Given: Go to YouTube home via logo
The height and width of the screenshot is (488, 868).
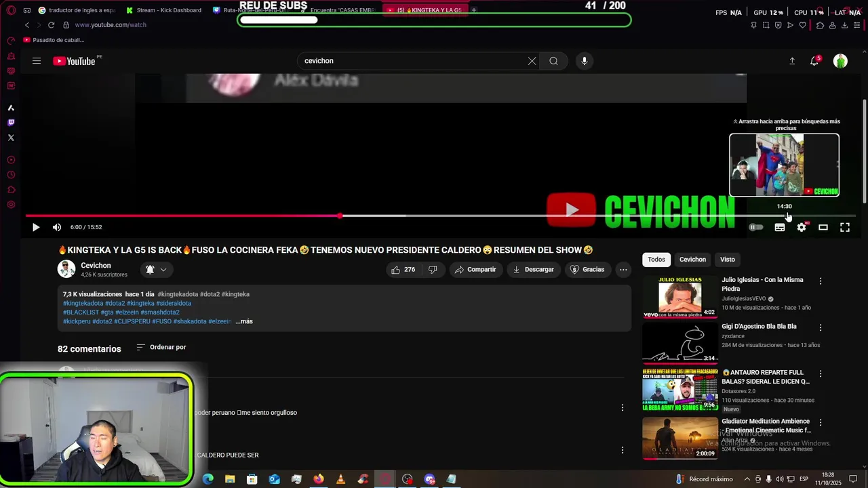Looking at the screenshot, I should click(x=75, y=61).
